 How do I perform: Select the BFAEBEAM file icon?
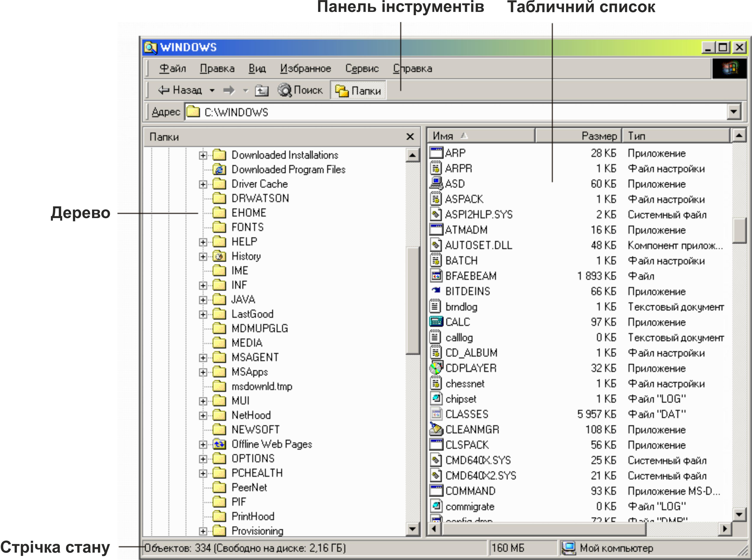pyautogui.click(x=436, y=276)
